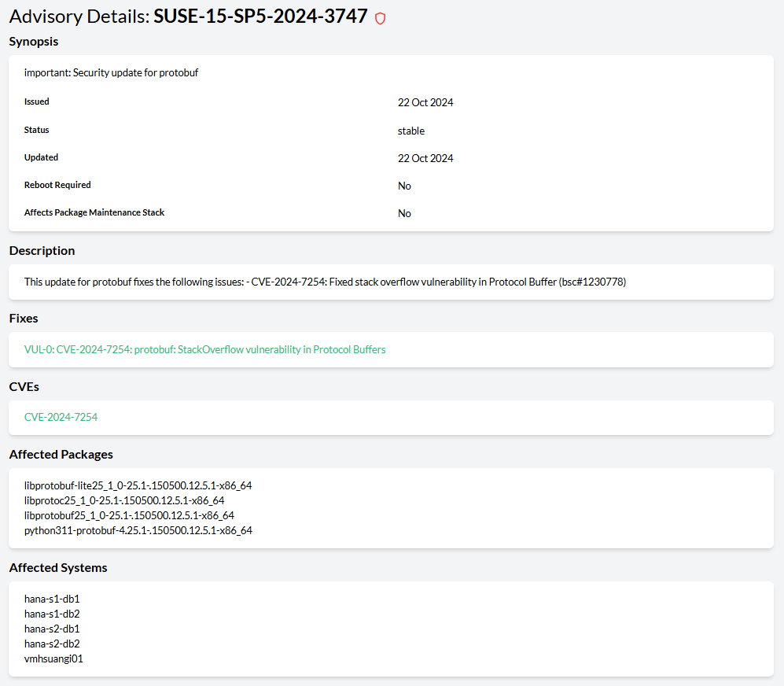Click the advisory title SUSE-15-SP5-2024-3747
Viewport: 784px width, 686px height.
(x=260, y=17)
